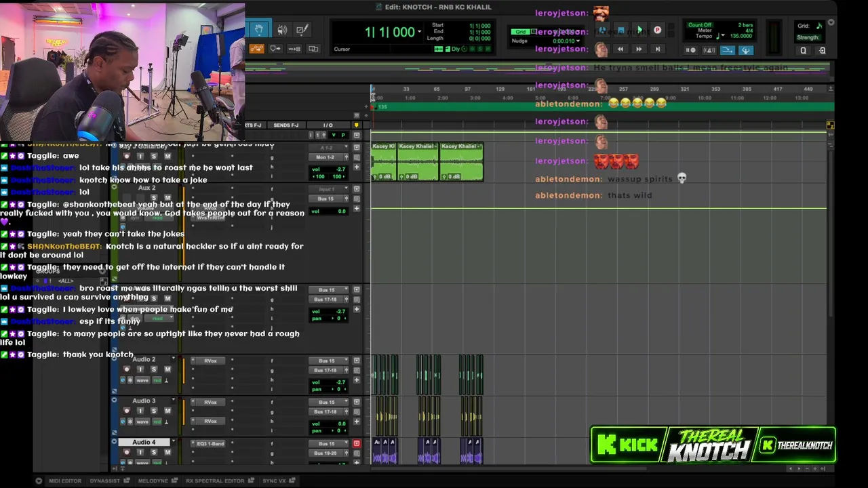Open the RVox insert on Audio 2
The image size is (868, 488).
[211, 361]
